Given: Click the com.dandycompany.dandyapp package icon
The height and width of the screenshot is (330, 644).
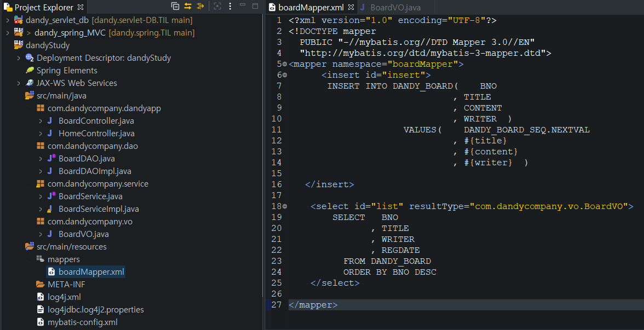Looking at the screenshot, I should (41, 108).
